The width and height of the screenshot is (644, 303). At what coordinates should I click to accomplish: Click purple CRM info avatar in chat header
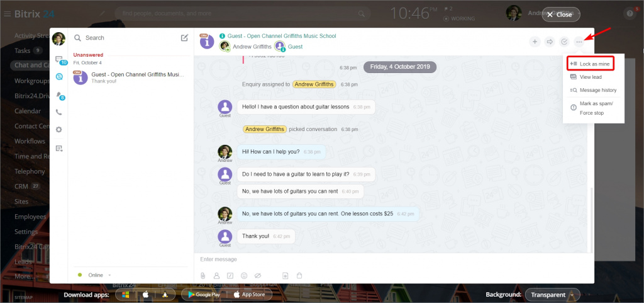click(x=207, y=42)
